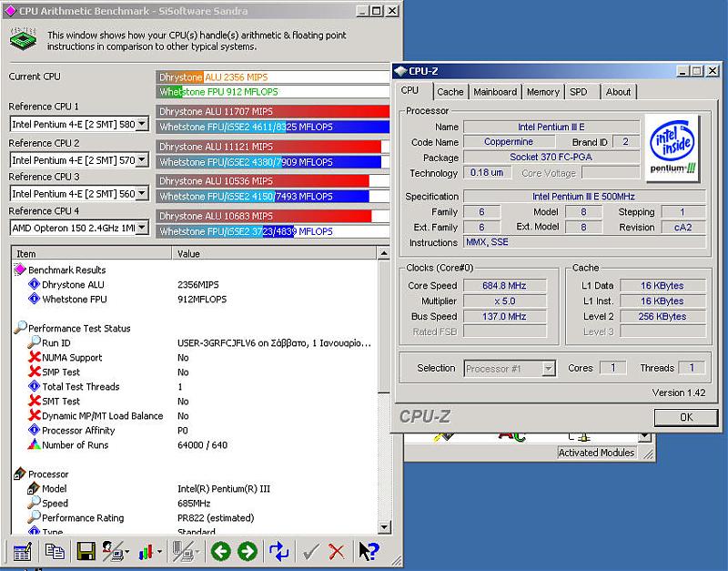The image size is (728, 571).
Task: Click the blue info icon beside Whetstone FPU
Action: point(34,299)
